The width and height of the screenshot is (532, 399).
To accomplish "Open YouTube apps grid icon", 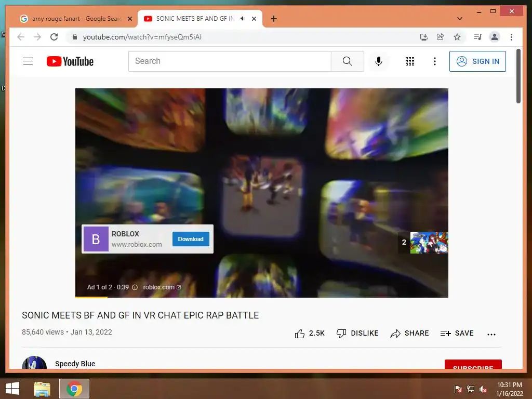I will click(409, 61).
